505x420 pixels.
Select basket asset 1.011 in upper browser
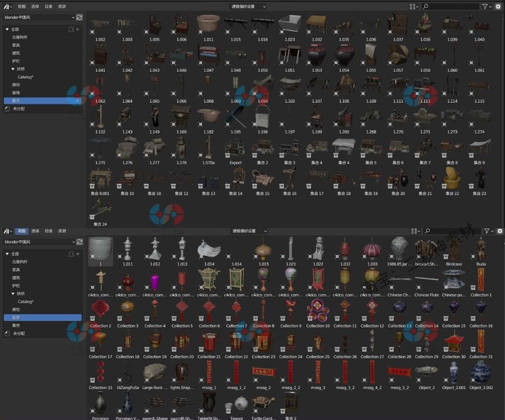(208, 24)
